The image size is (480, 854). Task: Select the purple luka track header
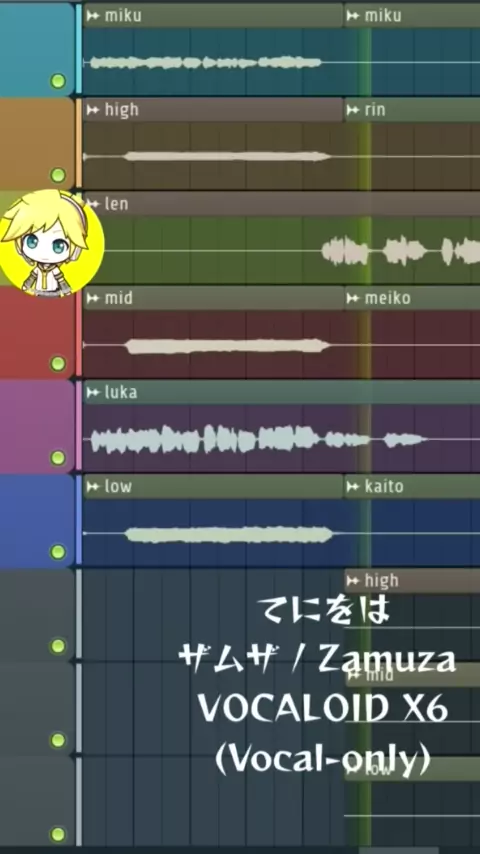click(37, 426)
